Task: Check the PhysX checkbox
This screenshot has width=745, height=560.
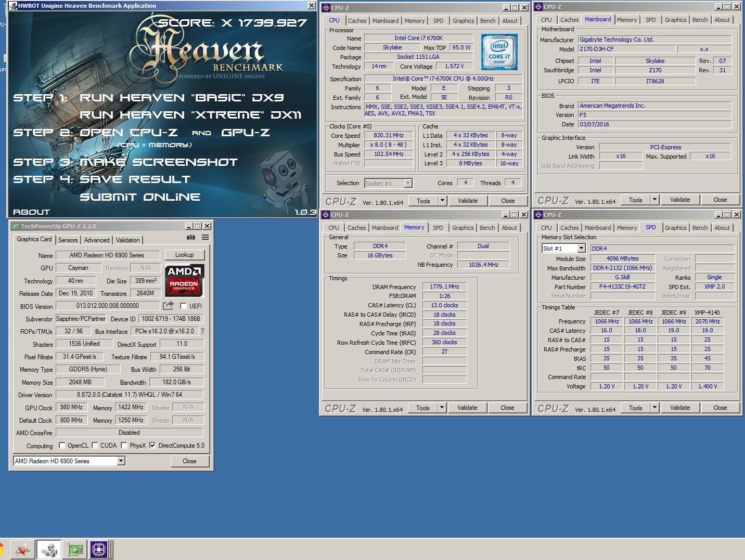Action: [124, 445]
